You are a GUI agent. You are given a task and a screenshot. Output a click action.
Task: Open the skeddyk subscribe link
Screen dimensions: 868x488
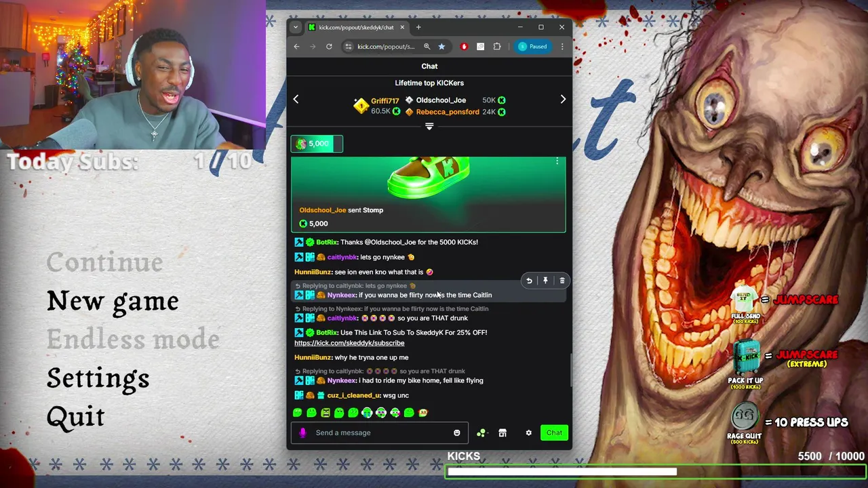coord(349,343)
